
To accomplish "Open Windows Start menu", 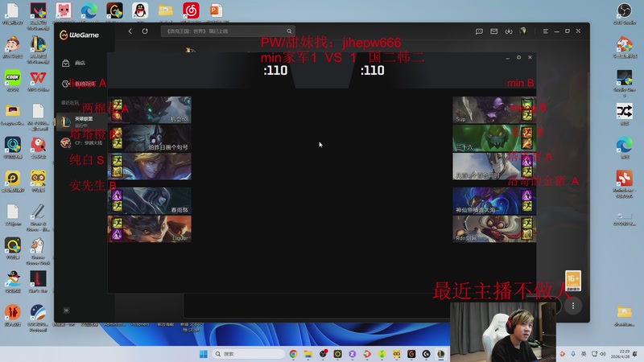I will click(x=204, y=354).
